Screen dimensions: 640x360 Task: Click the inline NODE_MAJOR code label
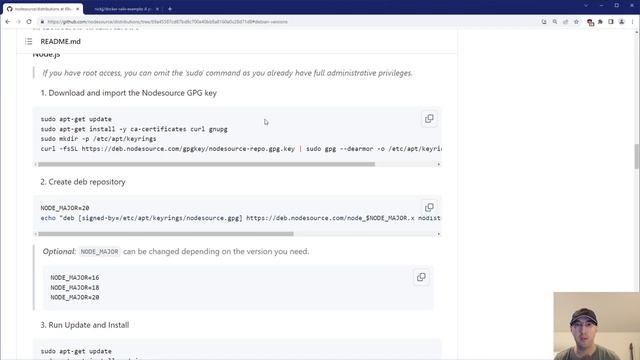[100, 252]
